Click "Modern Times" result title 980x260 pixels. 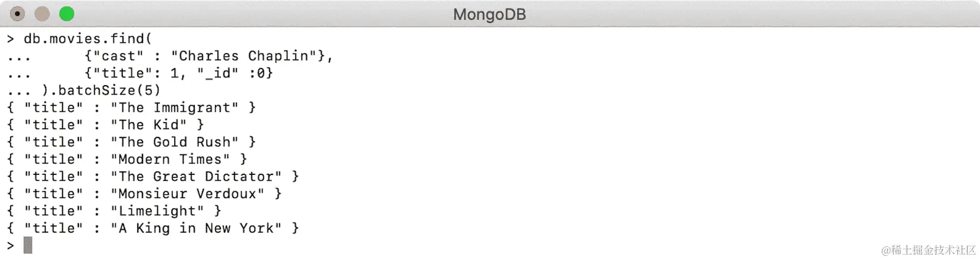(x=170, y=159)
